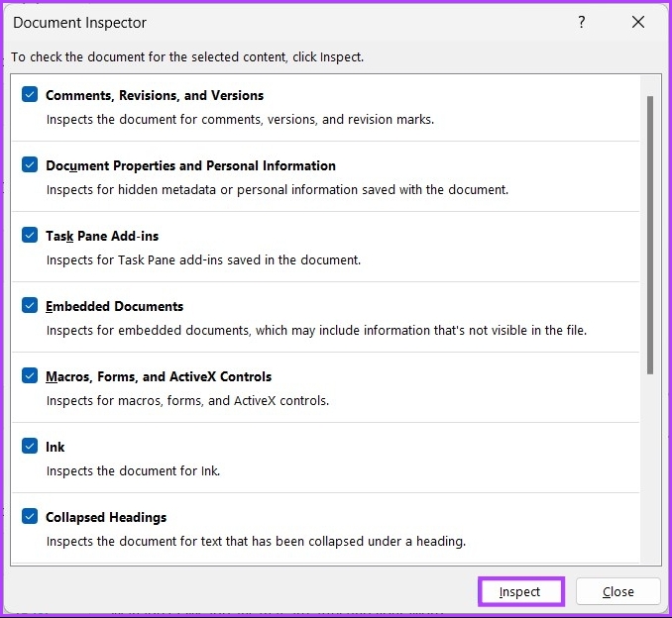
Task: Deselect the Ink checkbox
Action: click(30, 447)
